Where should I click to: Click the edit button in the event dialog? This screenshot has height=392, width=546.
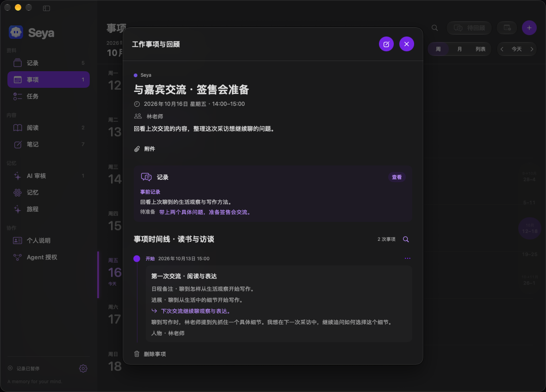(x=386, y=44)
